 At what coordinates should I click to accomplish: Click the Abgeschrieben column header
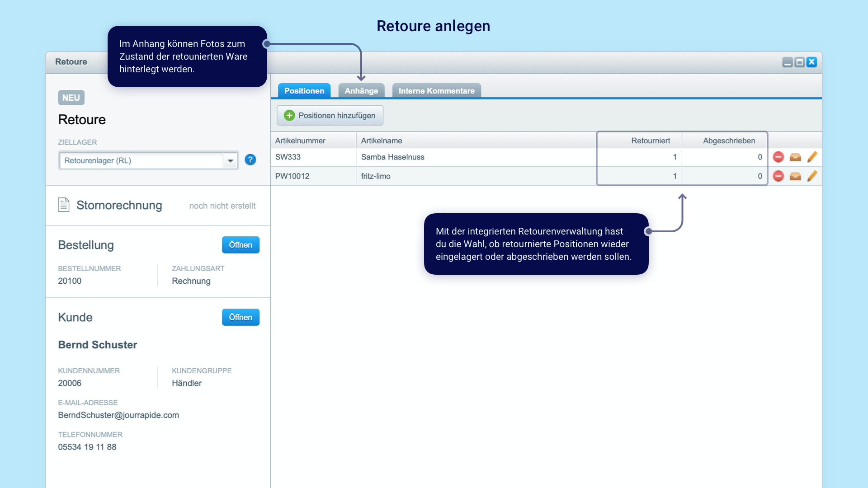click(725, 141)
